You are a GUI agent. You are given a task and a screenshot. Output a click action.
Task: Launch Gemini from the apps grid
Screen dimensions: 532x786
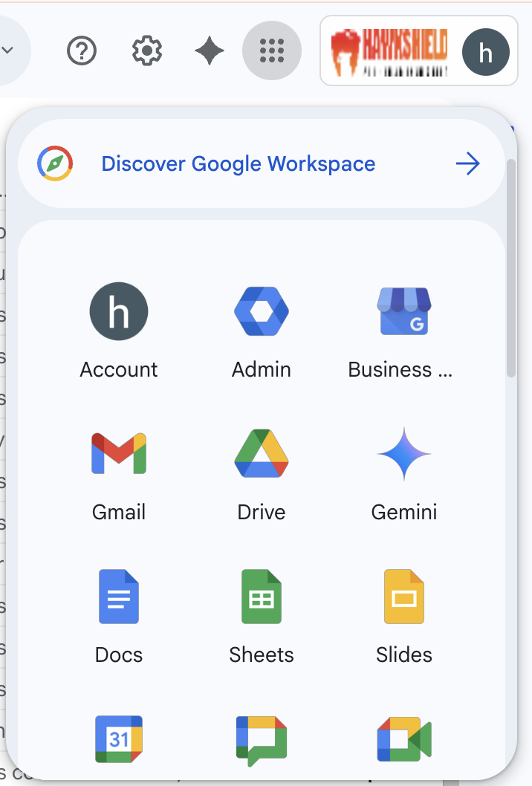[x=404, y=453]
